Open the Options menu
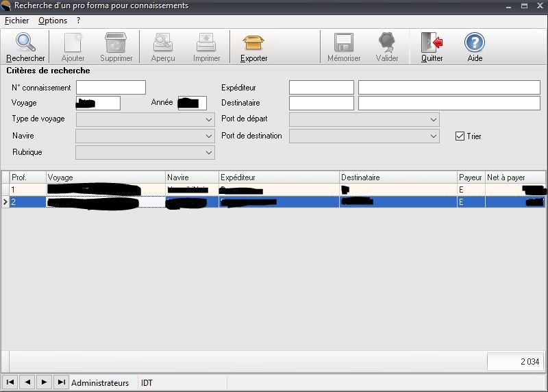Image resolution: width=548 pixels, height=392 pixels. (x=53, y=21)
